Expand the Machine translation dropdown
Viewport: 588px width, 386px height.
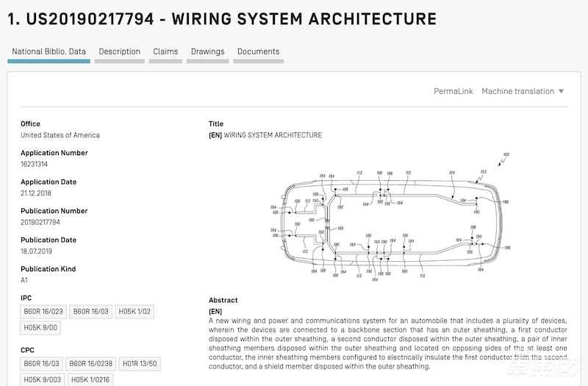pyautogui.click(x=517, y=91)
